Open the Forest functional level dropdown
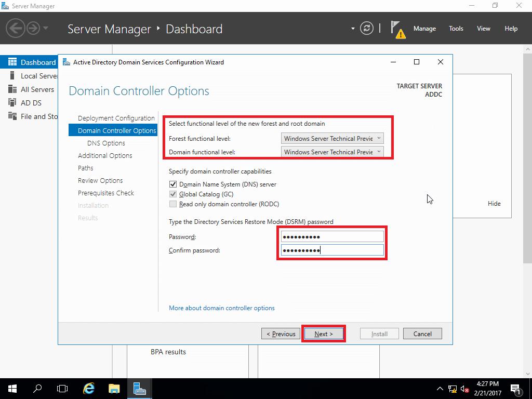 coord(332,138)
